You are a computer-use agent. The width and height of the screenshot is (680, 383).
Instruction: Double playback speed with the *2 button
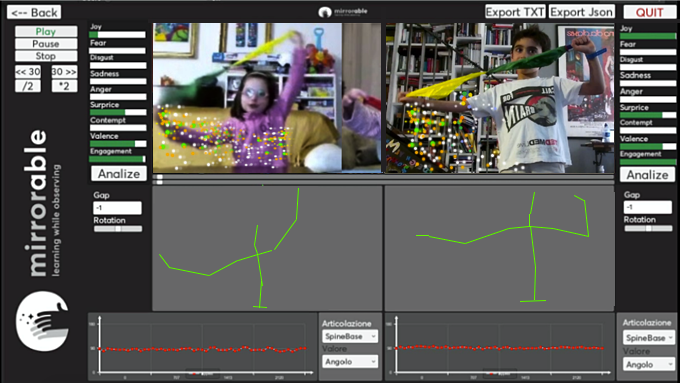(64, 86)
